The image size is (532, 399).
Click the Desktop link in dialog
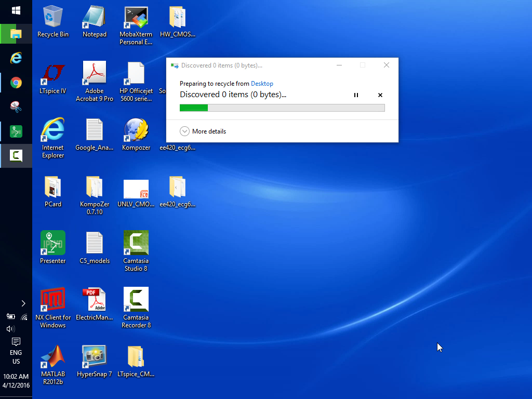tap(262, 84)
